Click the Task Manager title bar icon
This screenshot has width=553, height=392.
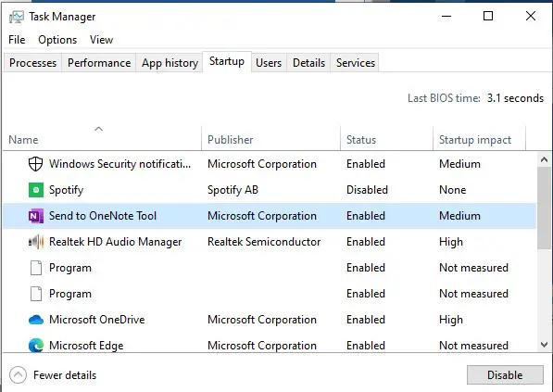pyautogui.click(x=17, y=17)
